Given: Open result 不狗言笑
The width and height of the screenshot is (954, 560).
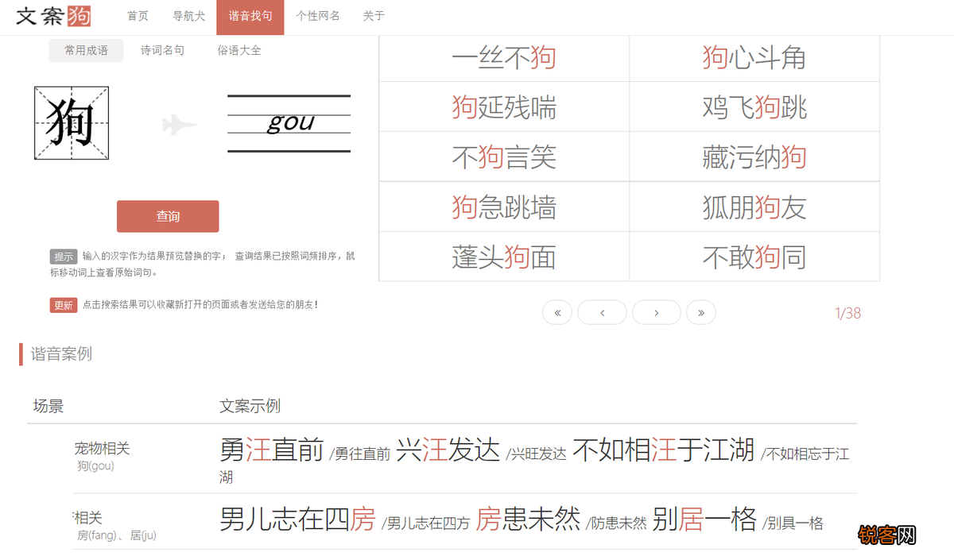Looking at the screenshot, I should tap(504, 157).
